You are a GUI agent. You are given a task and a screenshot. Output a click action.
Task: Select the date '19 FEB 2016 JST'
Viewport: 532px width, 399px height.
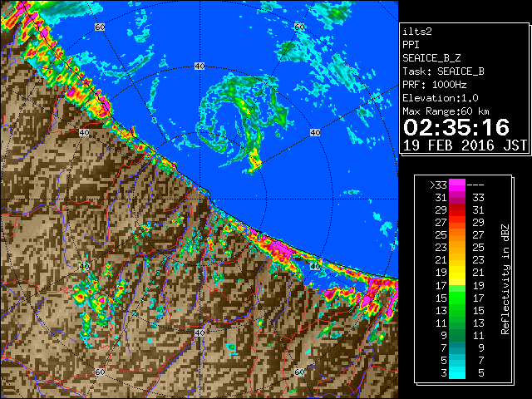coord(465,145)
